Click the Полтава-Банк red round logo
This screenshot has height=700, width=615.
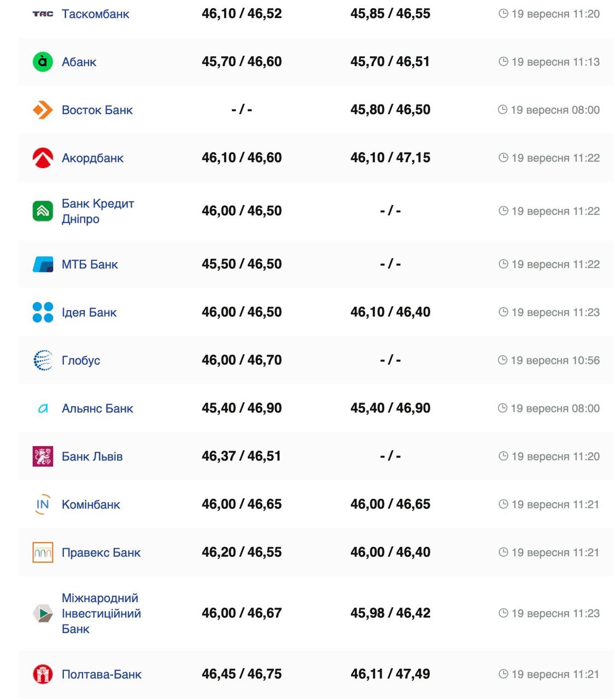pos(43,674)
